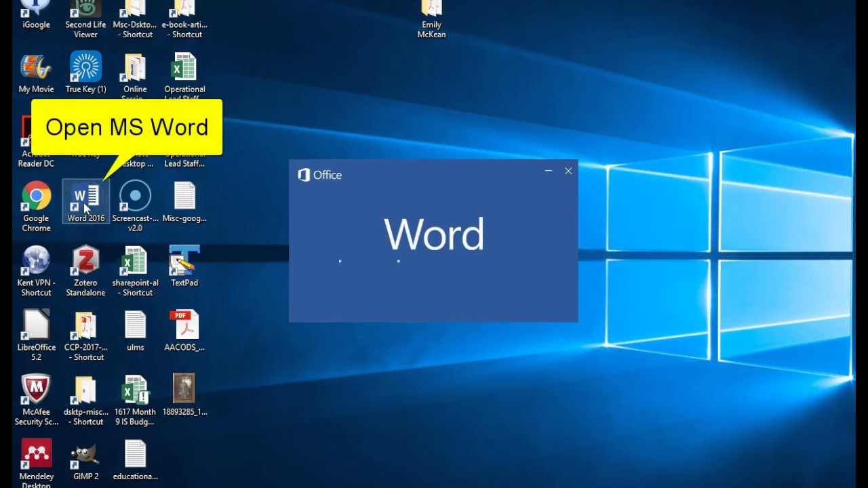This screenshot has width=868, height=488.
Task: Open the True Key (1) icon
Action: pyautogui.click(x=85, y=73)
